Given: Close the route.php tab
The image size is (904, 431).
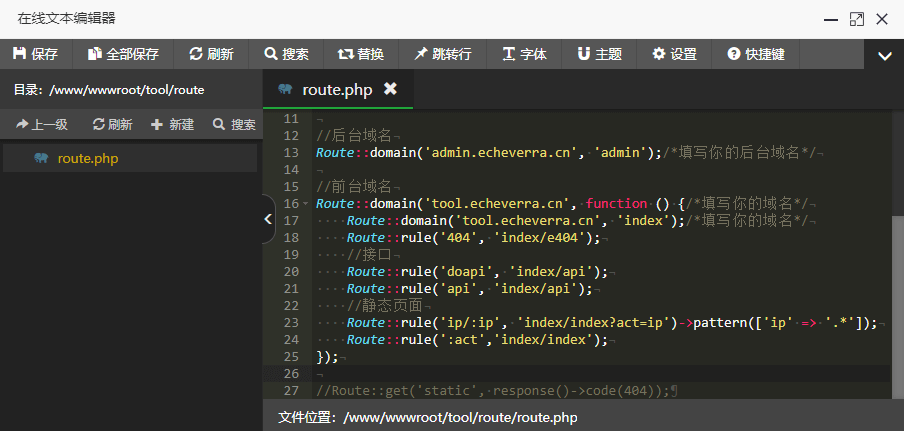Looking at the screenshot, I should tap(390, 89).
